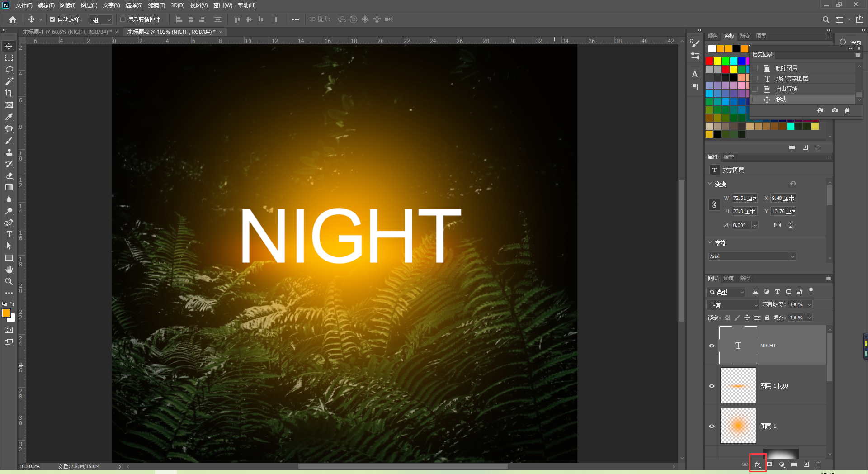Select the Eraser tool
The image size is (868, 474).
pos(9,176)
